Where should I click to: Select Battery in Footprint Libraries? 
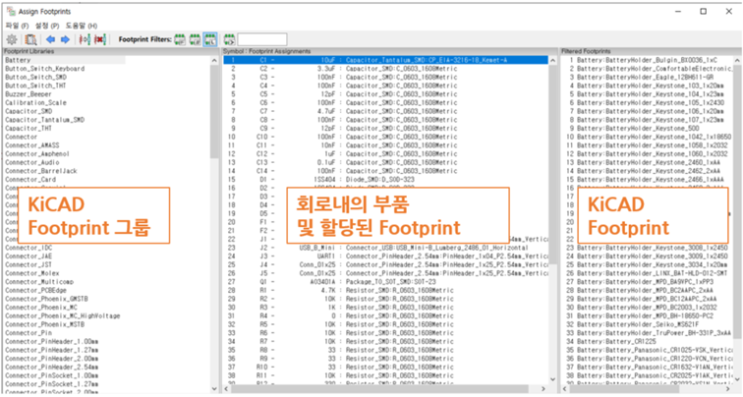pos(18,60)
